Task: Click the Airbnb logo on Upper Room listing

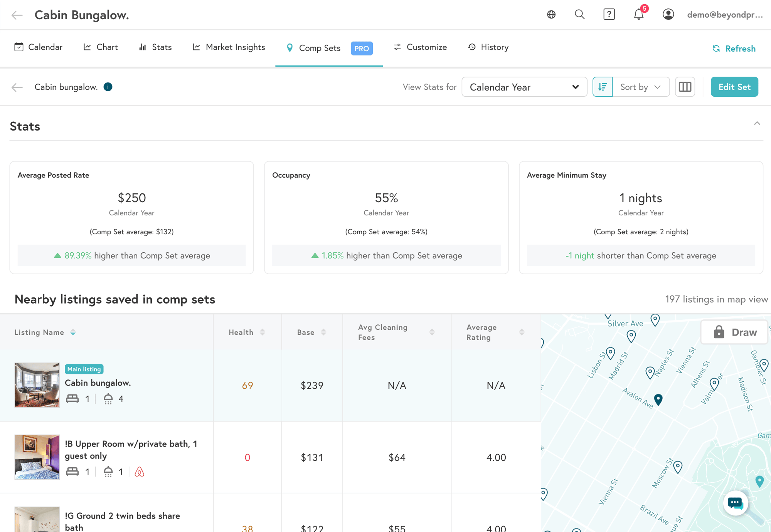Action: click(140, 472)
